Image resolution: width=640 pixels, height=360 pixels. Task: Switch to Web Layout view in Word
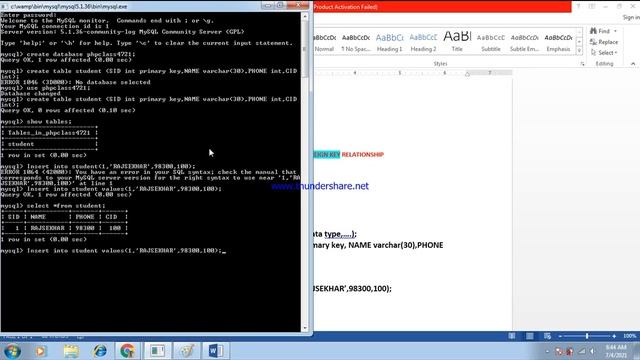click(x=547, y=336)
